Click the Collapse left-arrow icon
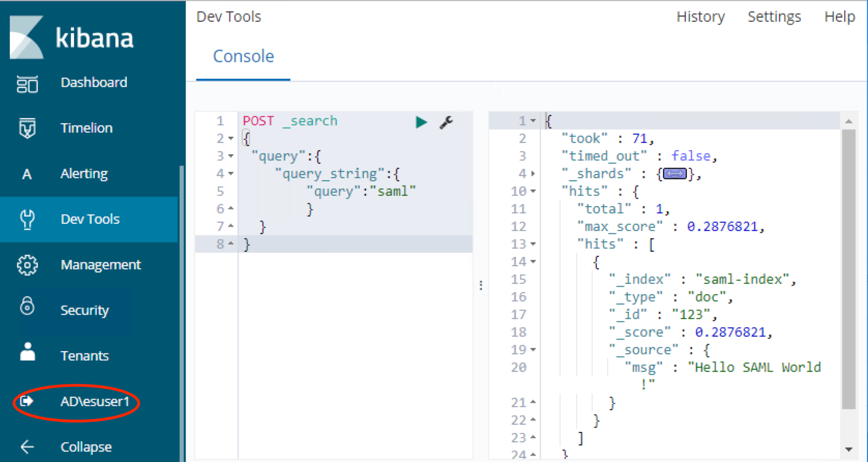Viewport: 868px width, 462px height. pos(27,446)
